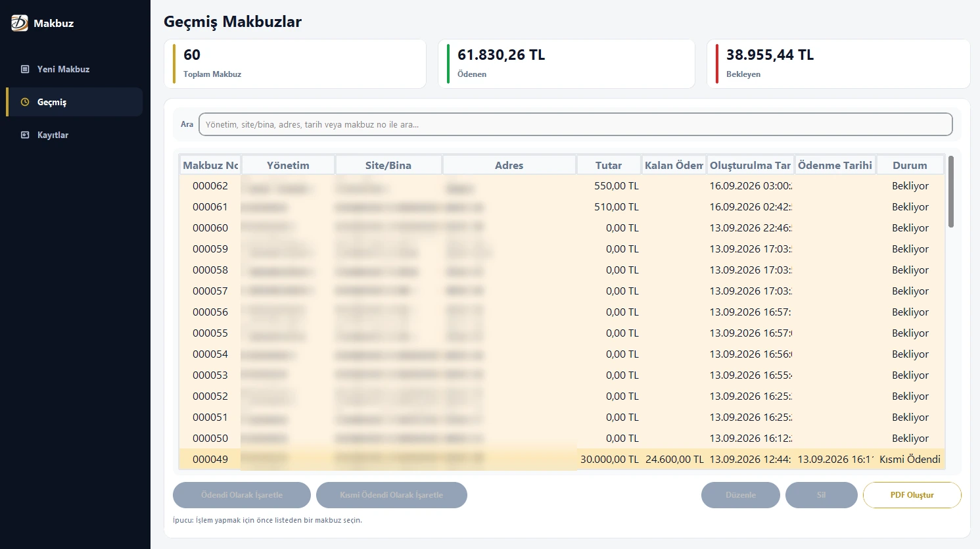This screenshot has height=549, width=980.
Task: Click the table vertical scrollbar
Action: [950, 192]
